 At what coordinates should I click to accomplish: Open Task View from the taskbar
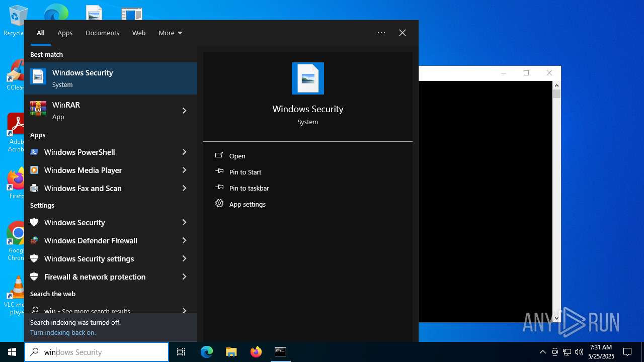181,352
